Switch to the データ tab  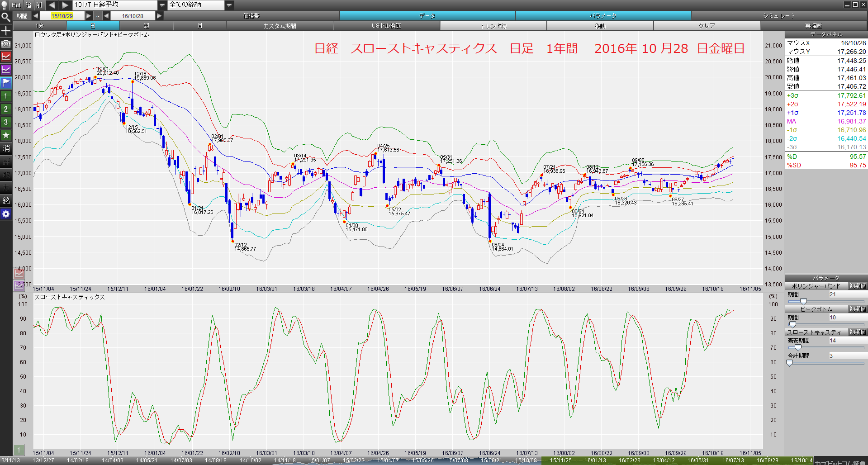coord(427,16)
